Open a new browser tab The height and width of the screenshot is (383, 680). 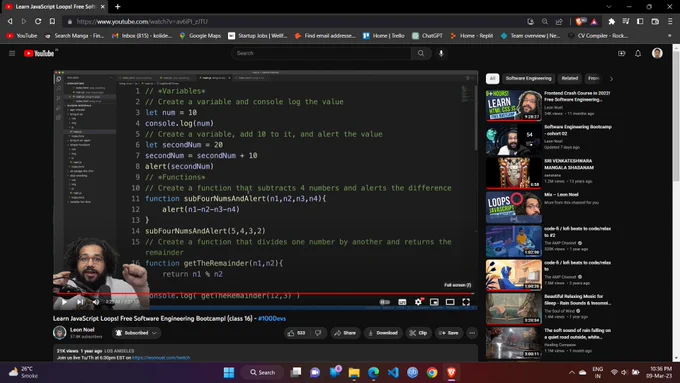[118, 7]
